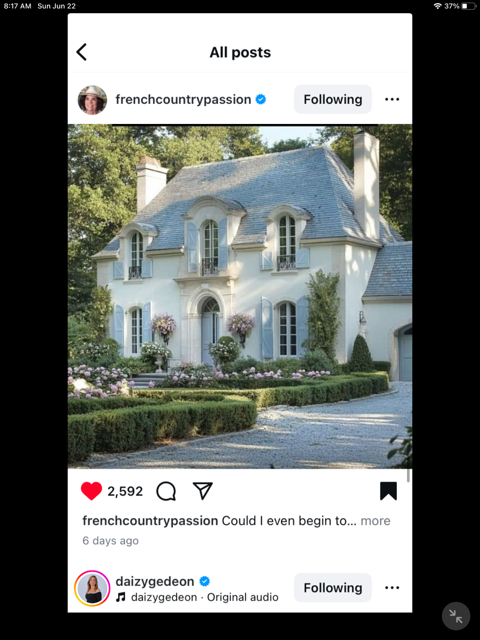The height and width of the screenshot is (640, 480).
Task: Open the frenchcountrypassion profile picture
Action: [x=92, y=100]
